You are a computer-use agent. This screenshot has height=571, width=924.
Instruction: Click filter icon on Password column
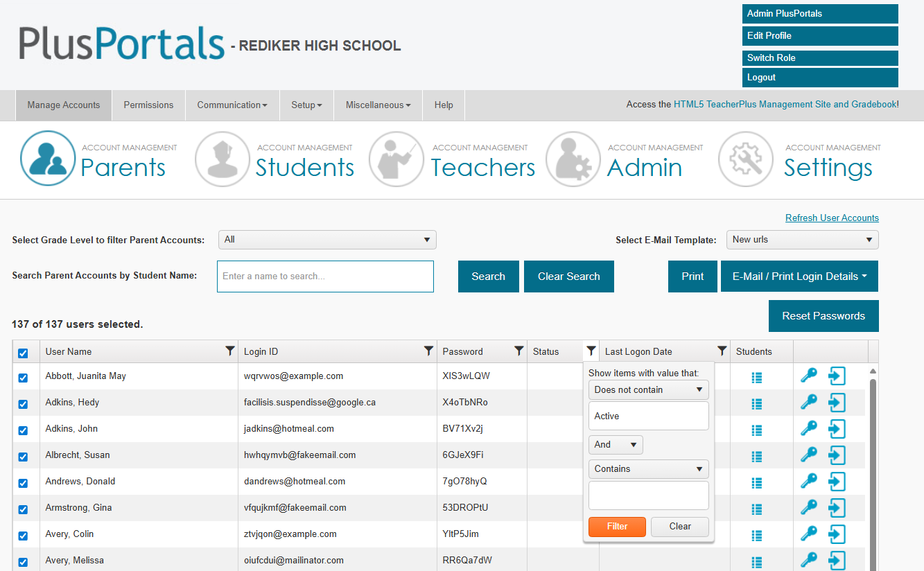point(518,351)
